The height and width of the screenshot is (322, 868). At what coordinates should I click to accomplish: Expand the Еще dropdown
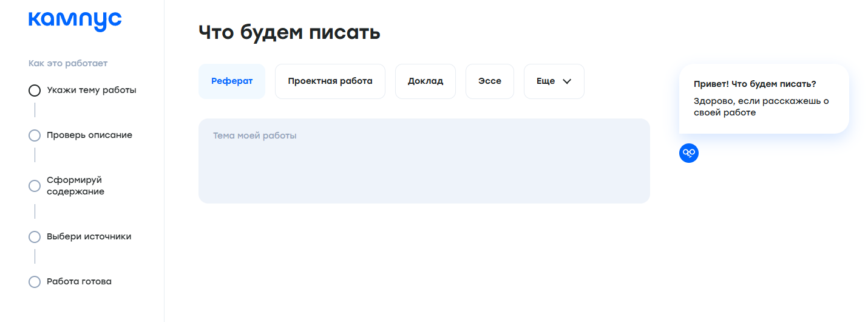[x=554, y=81]
